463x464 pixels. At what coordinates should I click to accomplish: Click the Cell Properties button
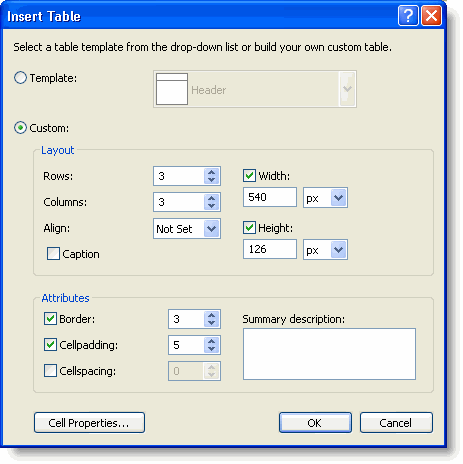(89, 423)
